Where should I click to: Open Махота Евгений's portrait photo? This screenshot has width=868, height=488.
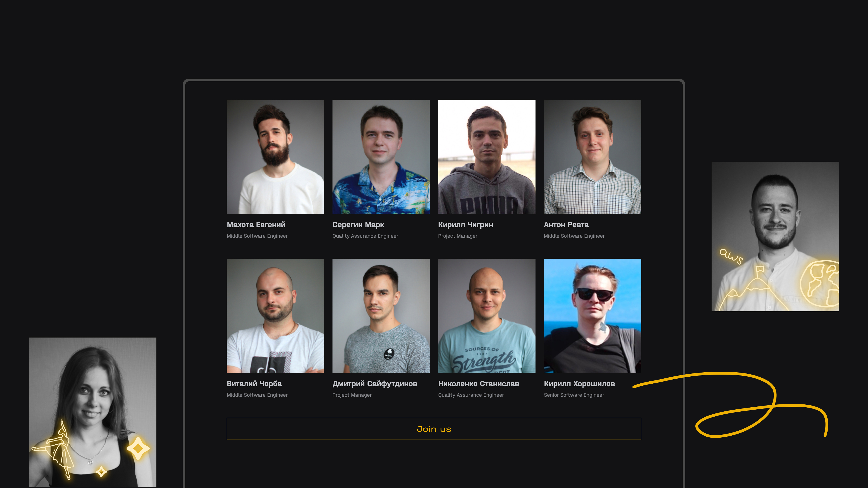click(x=275, y=157)
